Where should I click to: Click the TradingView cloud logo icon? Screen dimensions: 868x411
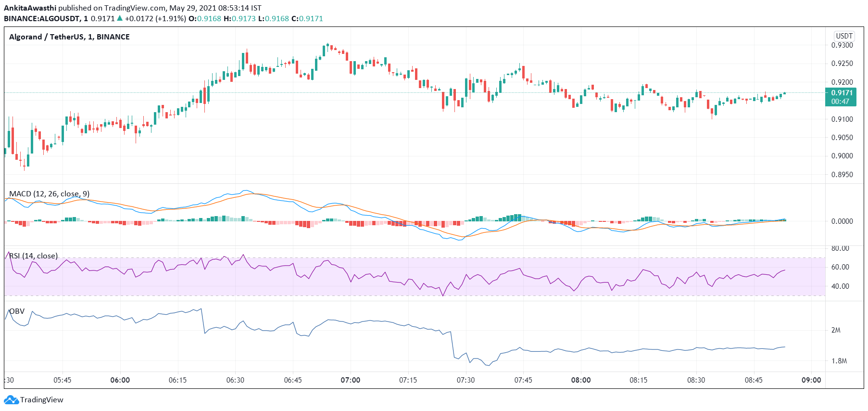(11, 400)
